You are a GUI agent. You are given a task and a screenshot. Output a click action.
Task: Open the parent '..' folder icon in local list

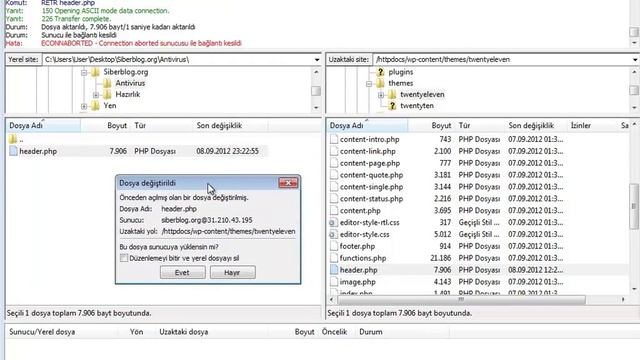pos(13,139)
